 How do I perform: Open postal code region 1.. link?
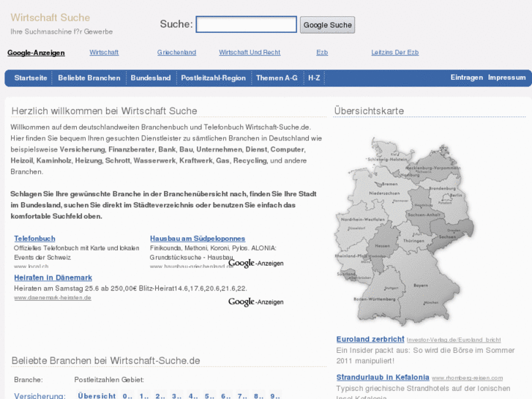[144, 395]
